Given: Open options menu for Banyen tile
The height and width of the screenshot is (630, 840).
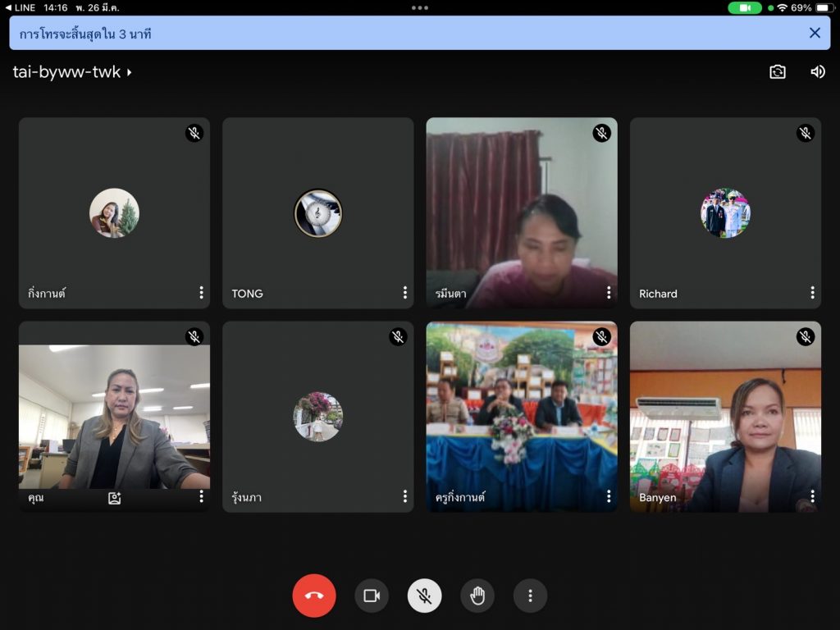Looking at the screenshot, I should [812, 496].
